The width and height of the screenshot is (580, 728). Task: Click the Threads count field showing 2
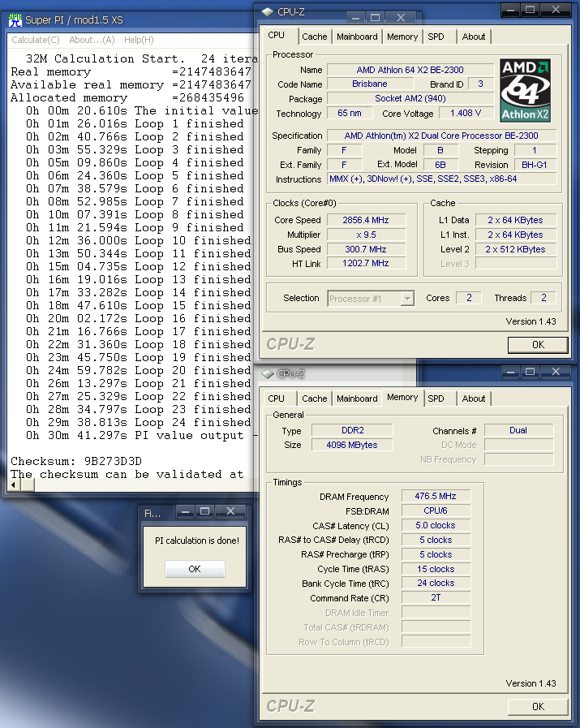point(543,298)
